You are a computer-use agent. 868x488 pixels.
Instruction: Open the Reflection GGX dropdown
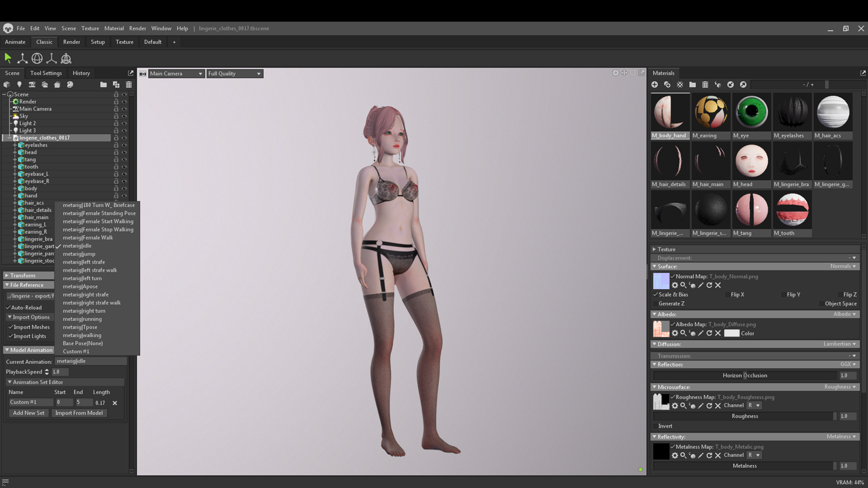(x=848, y=365)
